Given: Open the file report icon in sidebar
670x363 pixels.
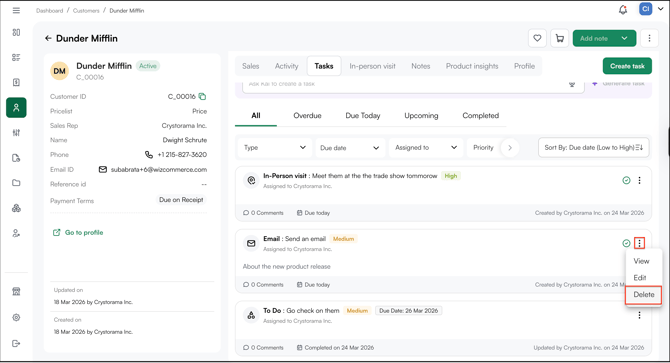Looking at the screenshot, I should [16, 158].
